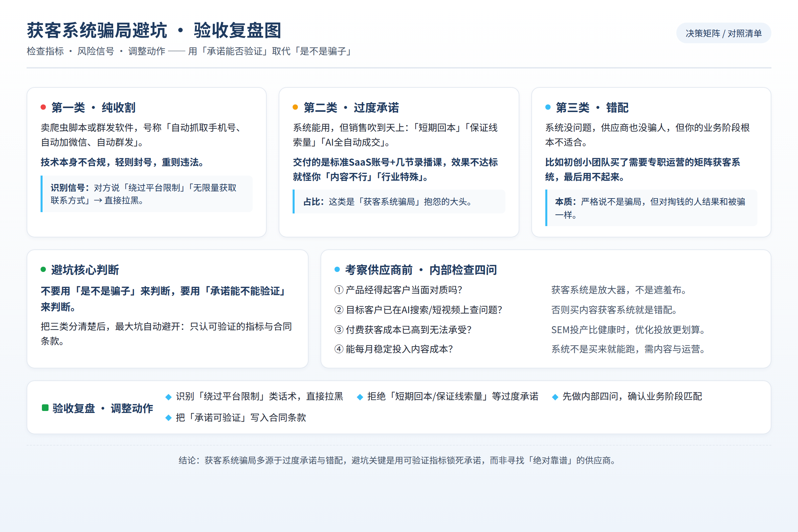
Task: Click the 识别信号 callout box
Action: tap(147, 194)
